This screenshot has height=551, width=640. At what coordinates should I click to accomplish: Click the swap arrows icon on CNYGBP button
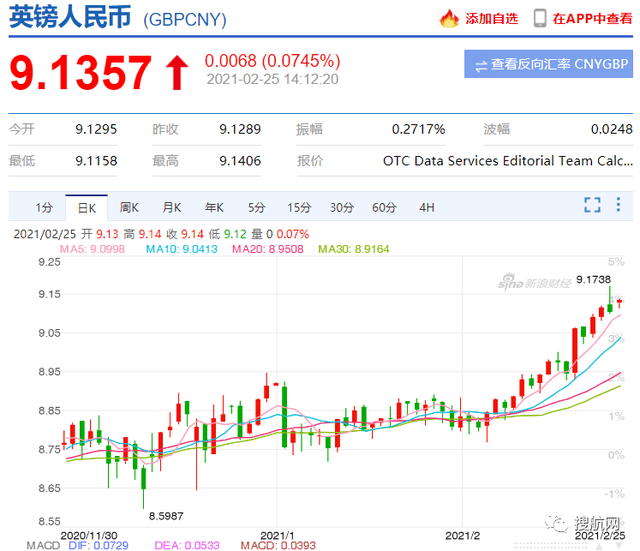pos(481,65)
